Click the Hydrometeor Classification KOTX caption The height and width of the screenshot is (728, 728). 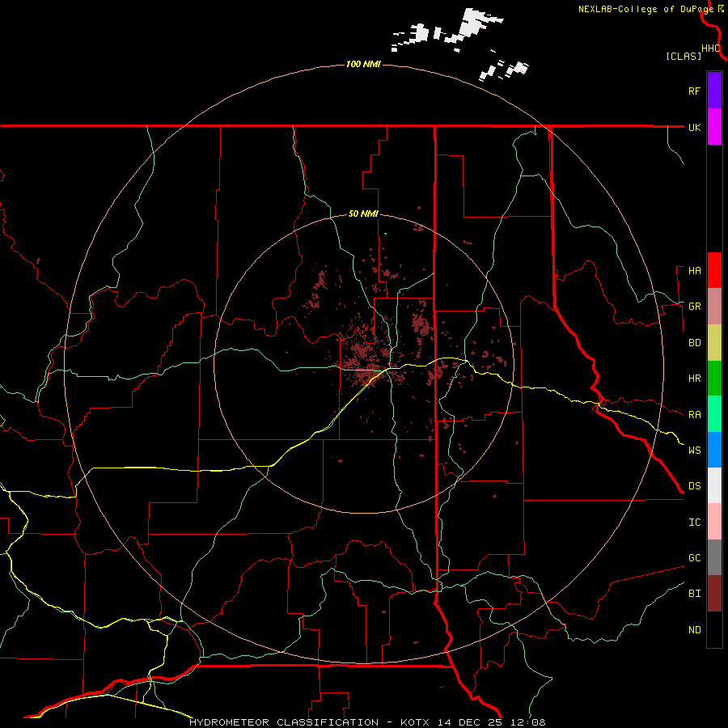point(367,722)
